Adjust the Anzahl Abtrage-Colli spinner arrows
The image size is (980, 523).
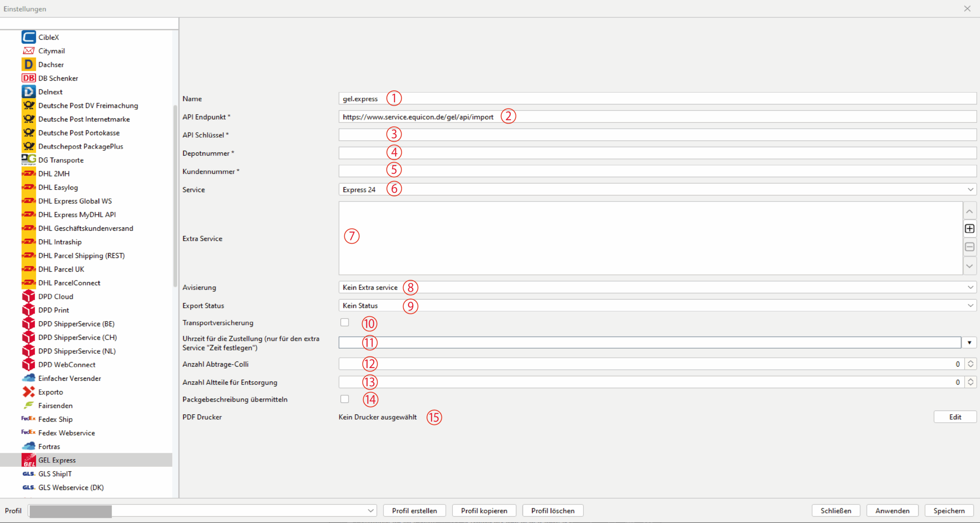point(970,364)
